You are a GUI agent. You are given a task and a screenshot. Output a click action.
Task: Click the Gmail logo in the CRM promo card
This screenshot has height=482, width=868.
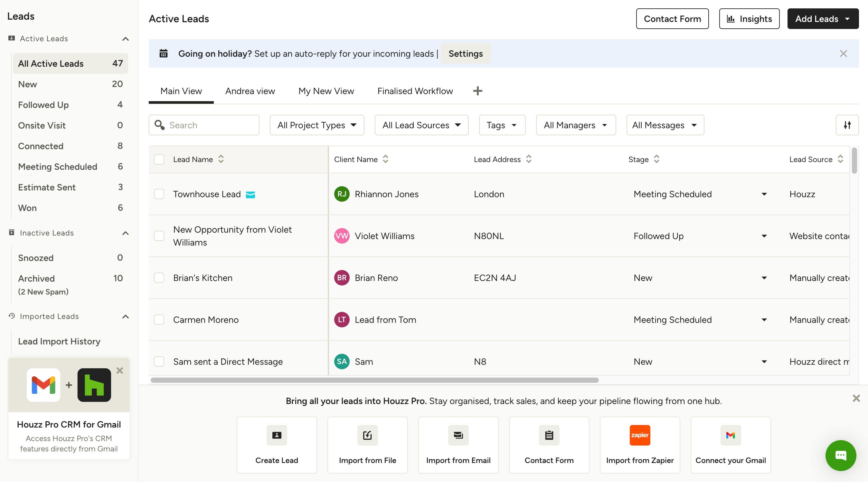tap(43, 385)
